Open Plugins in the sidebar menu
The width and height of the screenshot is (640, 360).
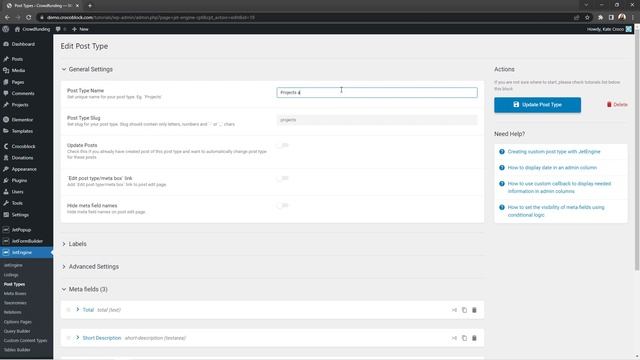[19, 180]
